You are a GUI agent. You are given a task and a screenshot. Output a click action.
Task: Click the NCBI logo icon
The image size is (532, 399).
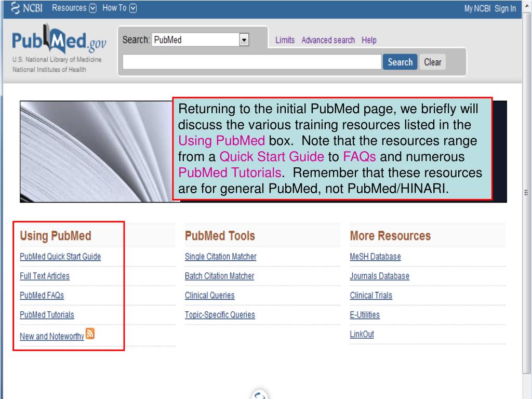[15, 8]
